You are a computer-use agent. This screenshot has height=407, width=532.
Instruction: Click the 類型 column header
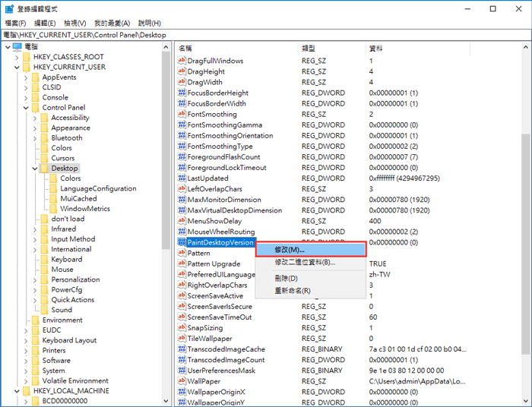[x=332, y=49]
